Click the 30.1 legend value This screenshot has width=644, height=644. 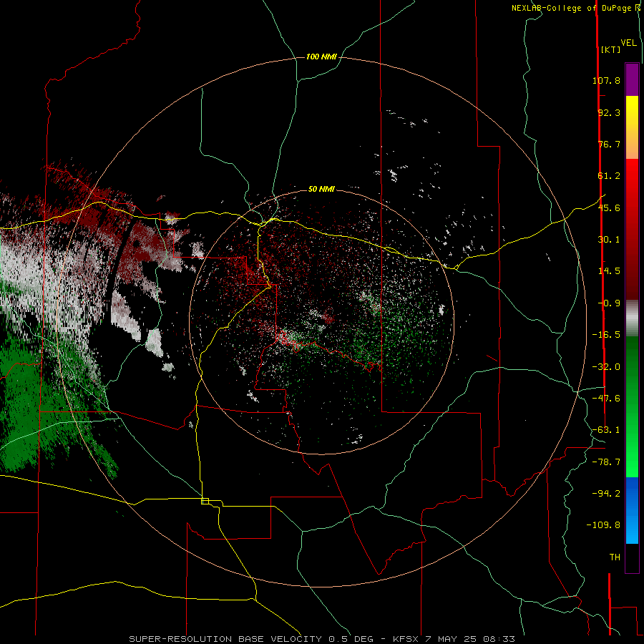609,240
